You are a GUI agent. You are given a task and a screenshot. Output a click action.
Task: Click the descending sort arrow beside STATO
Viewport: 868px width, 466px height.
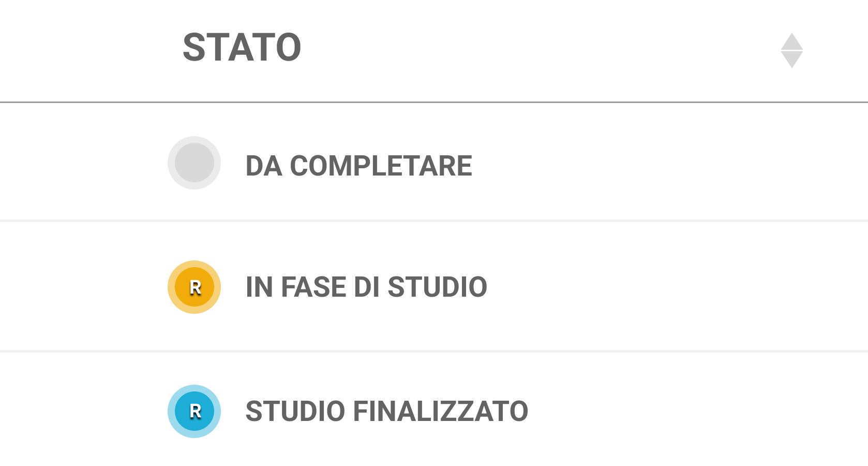[x=791, y=60]
